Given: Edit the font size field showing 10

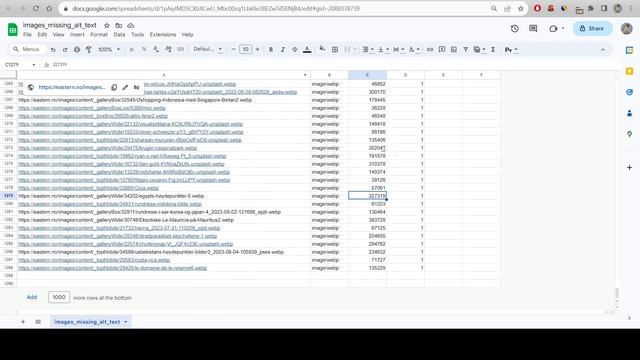Looking at the screenshot, I should (x=245, y=49).
